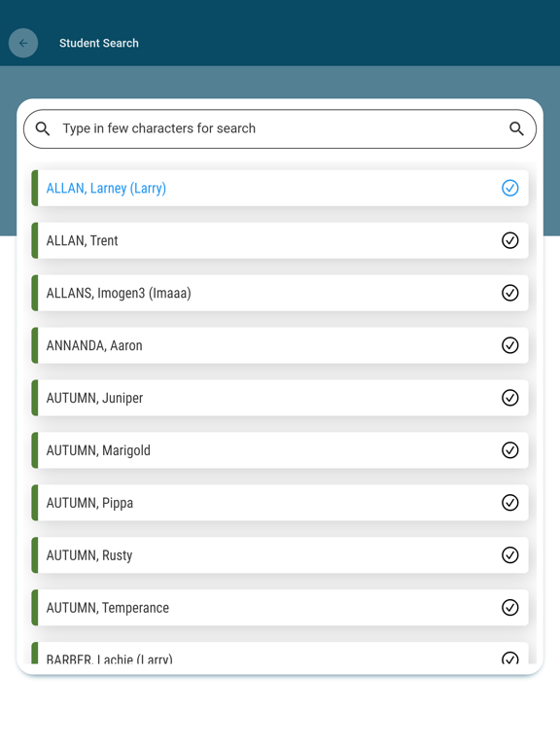The image size is (560, 747).
Task: Open AUTUMN, Marigold student entry
Action: pyautogui.click(x=280, y=450)
